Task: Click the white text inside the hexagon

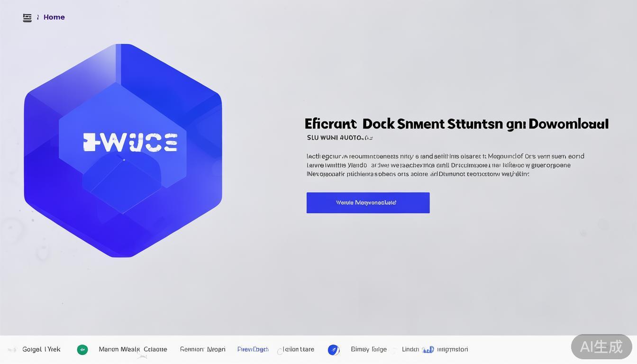Action: (x=130, y=142)
